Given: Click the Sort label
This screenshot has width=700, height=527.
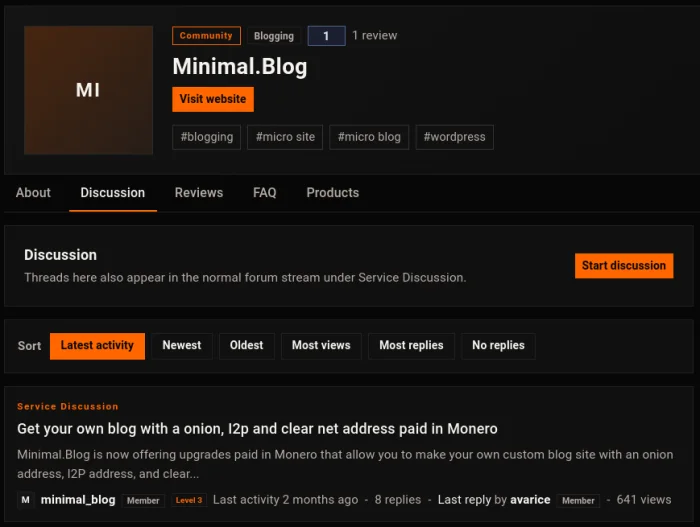Looking at the screenshot, I should point(29,346).
